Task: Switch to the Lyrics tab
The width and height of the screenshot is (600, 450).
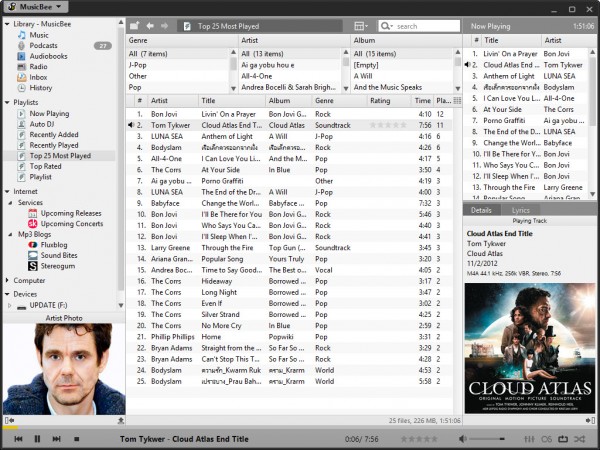Action: (521, 210)
